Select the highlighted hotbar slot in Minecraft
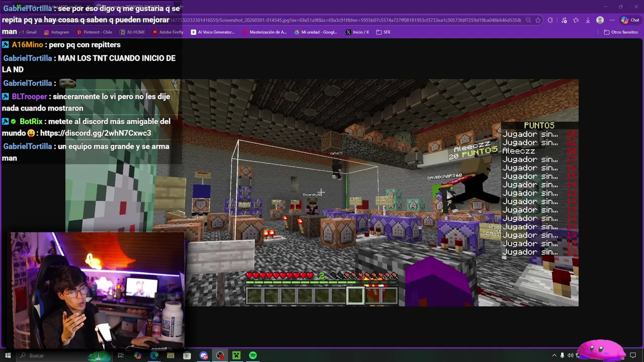 [355, 296]
